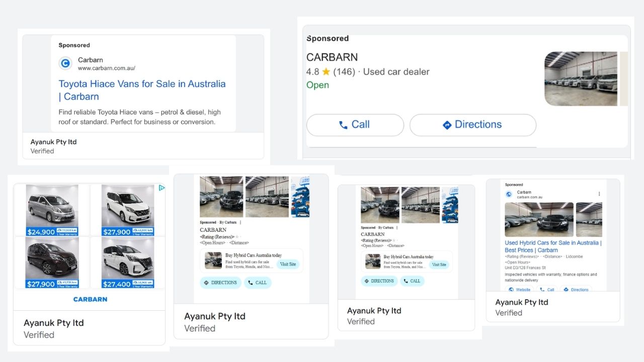Click CALL in the larger Buy Hybrid Cars card
644x362 pixels.
(x=258, y=283)
